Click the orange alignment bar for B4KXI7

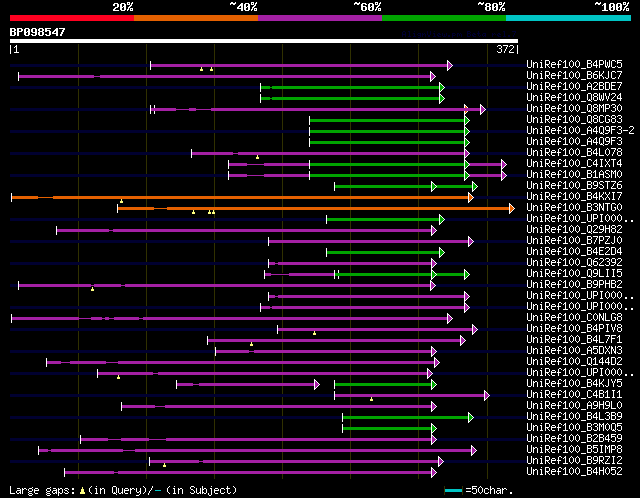click(x=241, y=198)
